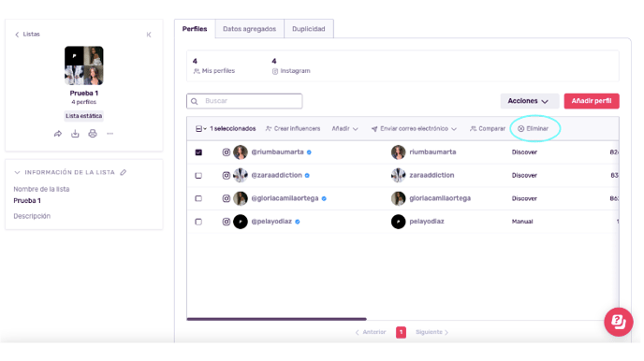Switch to the Datos agregados tab
The width and height of the screenshot is (644, 361).
[x=249, y=29]
